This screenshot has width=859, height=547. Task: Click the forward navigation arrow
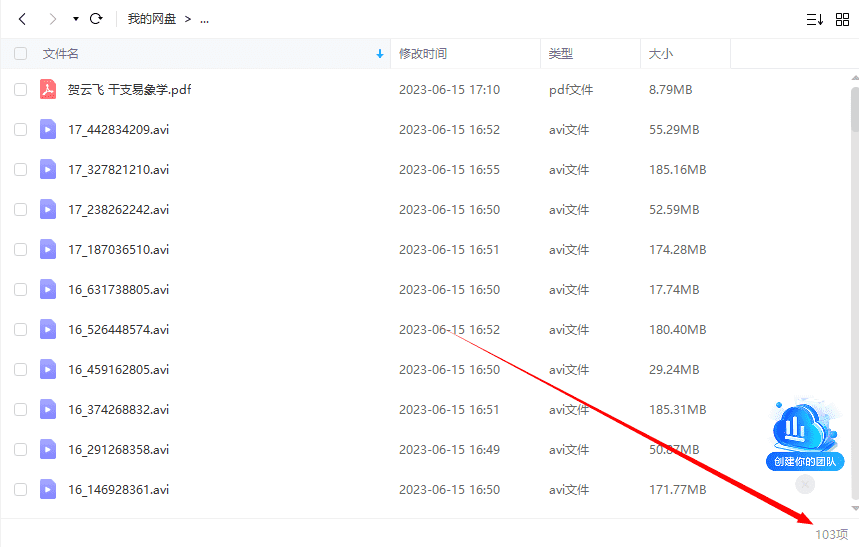pyautogui.click(x=52, y=19)
